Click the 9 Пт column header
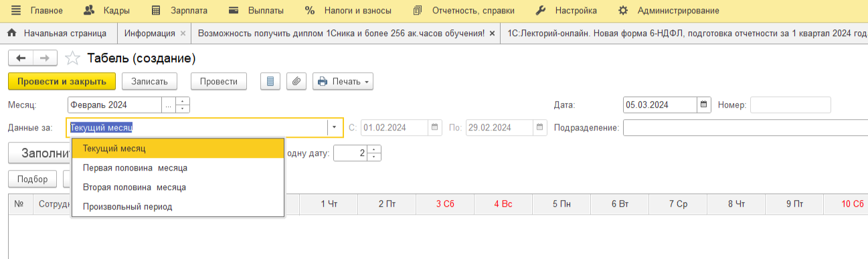Image resolution: width=868 pixels, height=259 pixels. pyautogui.click(x=794, y=203)
